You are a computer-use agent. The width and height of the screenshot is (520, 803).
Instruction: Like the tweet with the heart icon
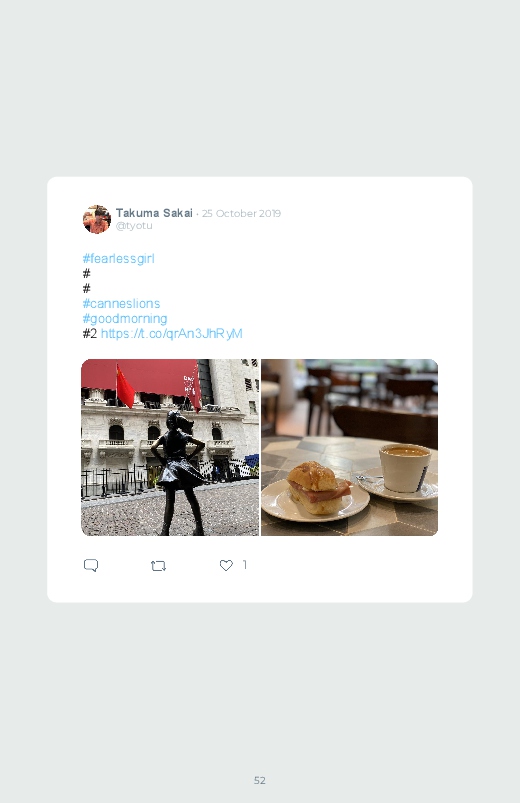(x=226, y=565)
